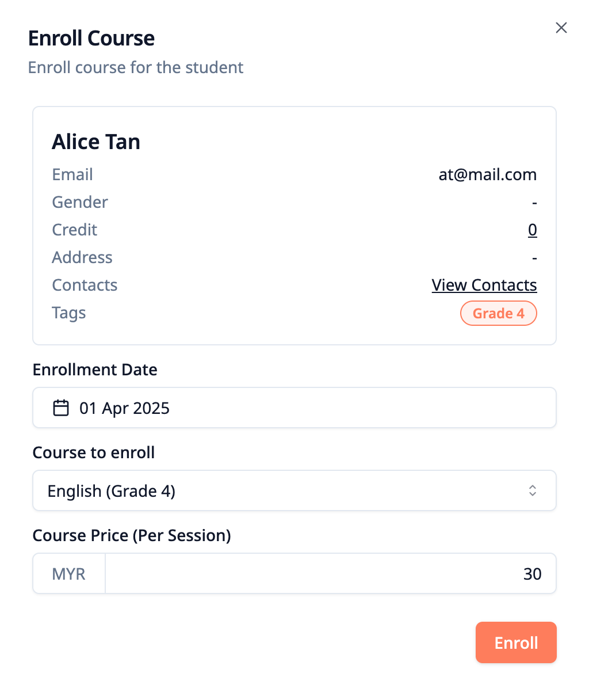Viewport: 589px width, 700px height.
Task: Click the Enroll Course dialog title
Action: [x=91, y=38]
